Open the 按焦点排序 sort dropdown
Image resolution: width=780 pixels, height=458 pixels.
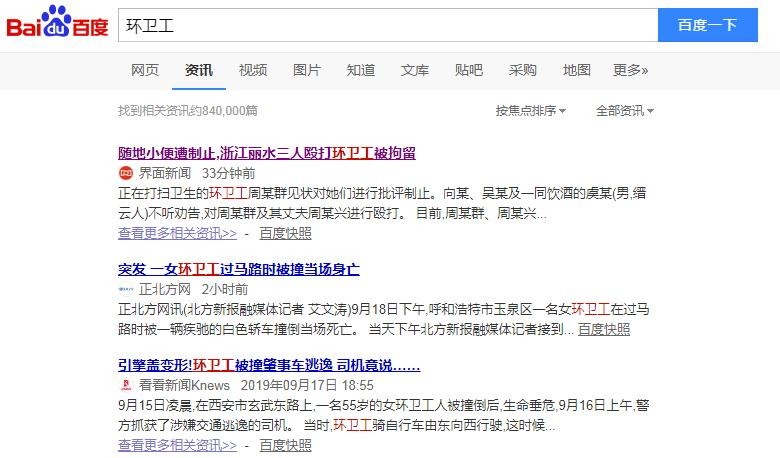pos(531,110)
